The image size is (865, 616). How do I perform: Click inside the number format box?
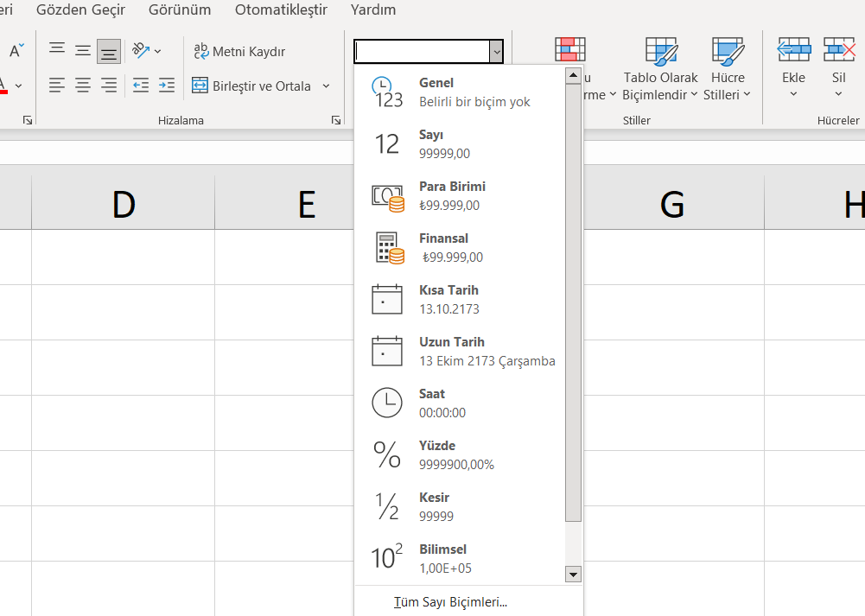[422, 51]
